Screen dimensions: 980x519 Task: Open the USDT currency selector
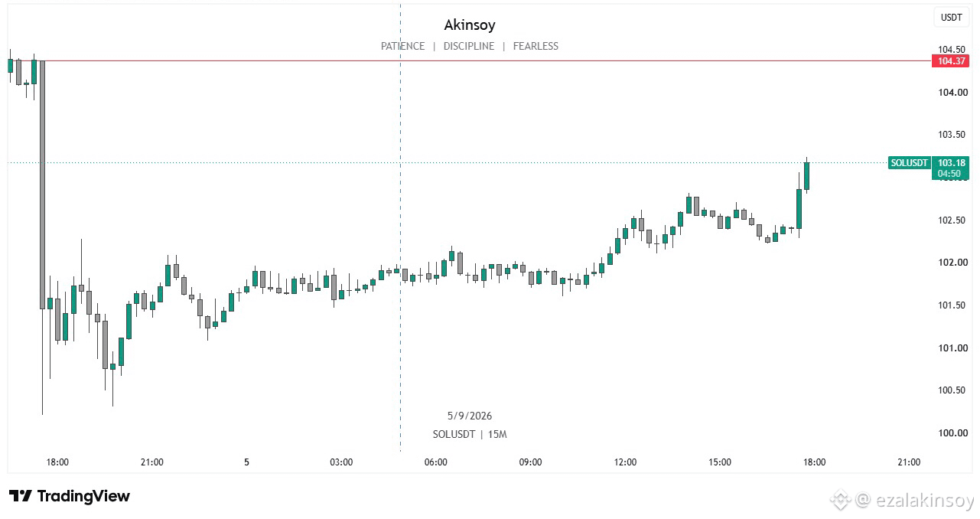(951, 17)
